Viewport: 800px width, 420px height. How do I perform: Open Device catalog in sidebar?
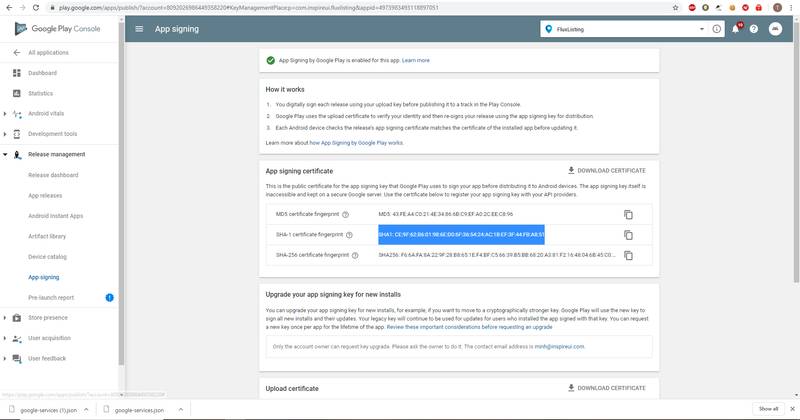tap(47, 257)
